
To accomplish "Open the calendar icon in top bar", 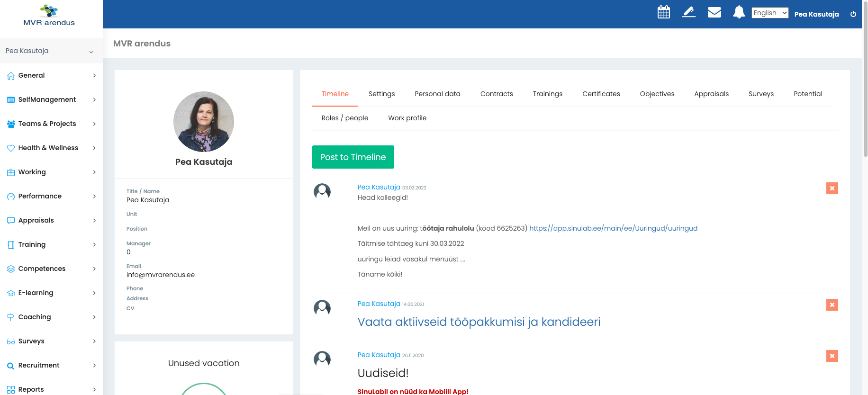I will (x=664, y=12).
